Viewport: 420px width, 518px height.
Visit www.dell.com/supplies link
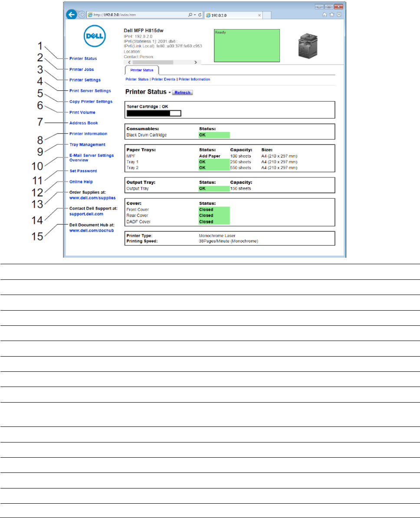click(92, 198)
